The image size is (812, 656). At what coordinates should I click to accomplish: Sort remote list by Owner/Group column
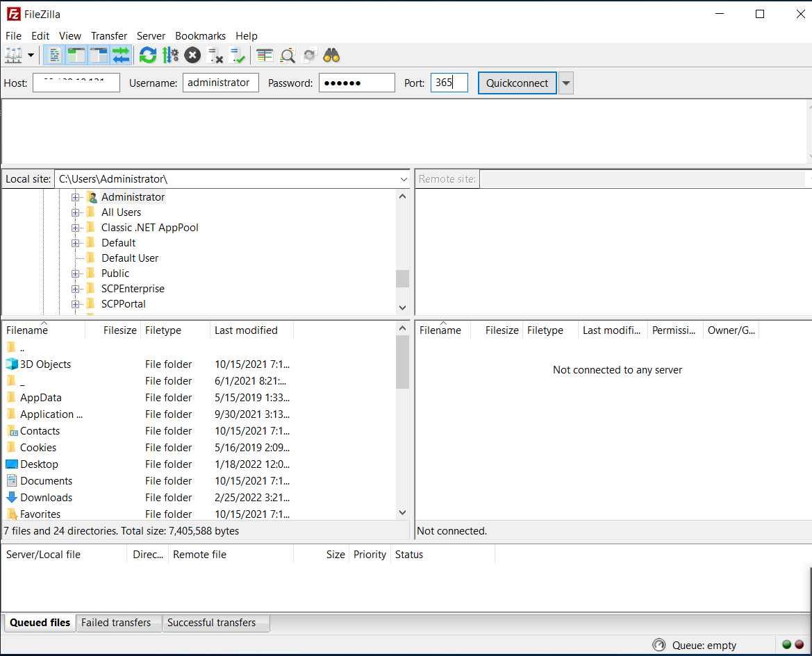coord(731,330)
